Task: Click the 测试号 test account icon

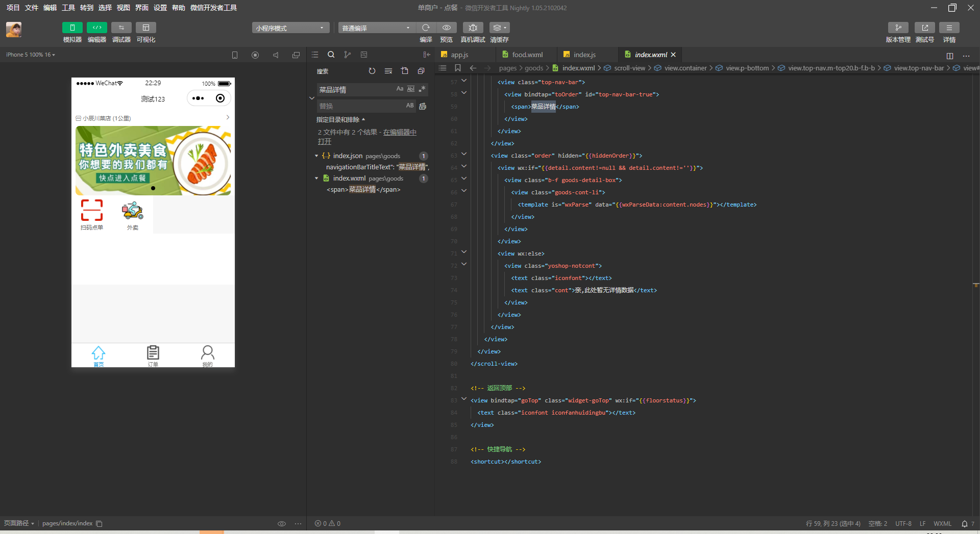Action: coord(925,28)
